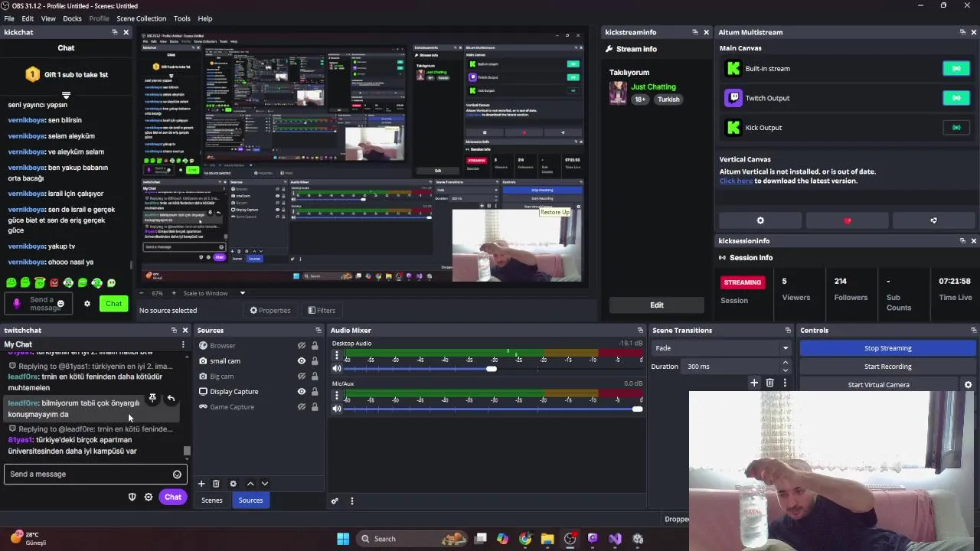This screenshot has width=980, height=551.
Task: Float the Sources dock panel
Action: (x=318, y=331)
